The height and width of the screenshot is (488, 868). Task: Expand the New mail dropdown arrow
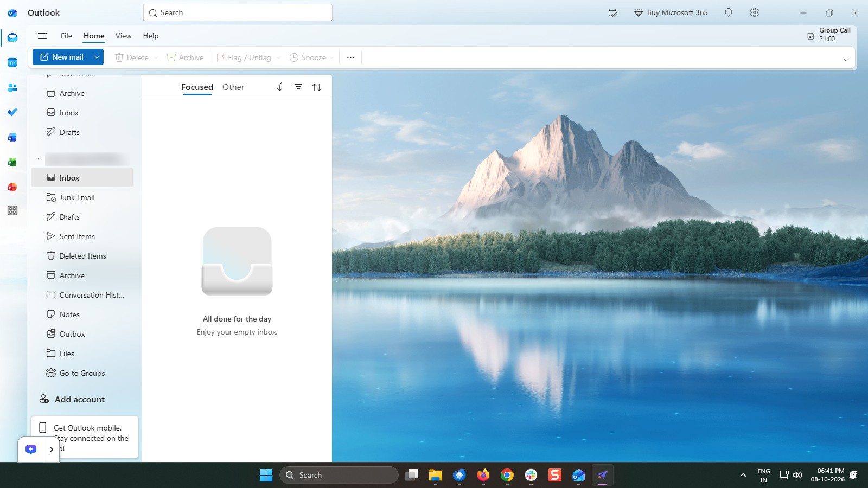click(x=97, y=57)
